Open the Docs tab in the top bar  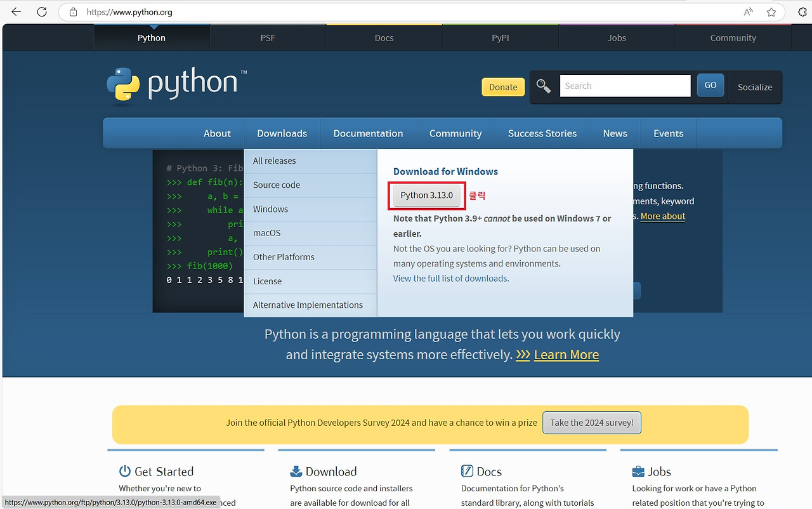pos(384,37)
